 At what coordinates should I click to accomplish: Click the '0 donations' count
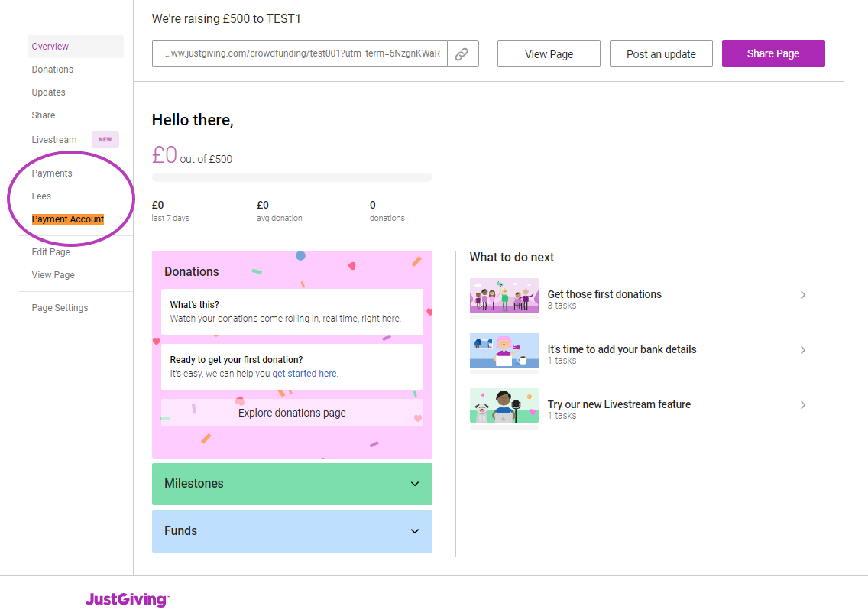click(x=387, y=212)
